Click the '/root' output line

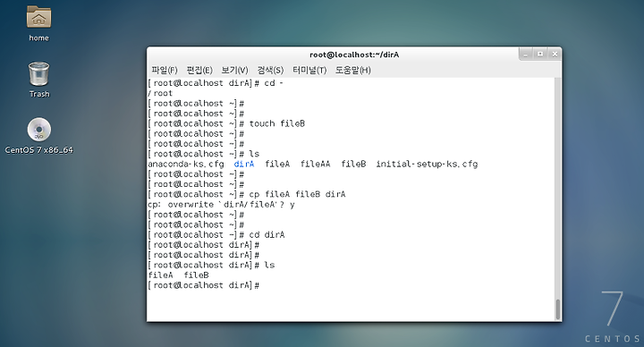click(160, 93)
